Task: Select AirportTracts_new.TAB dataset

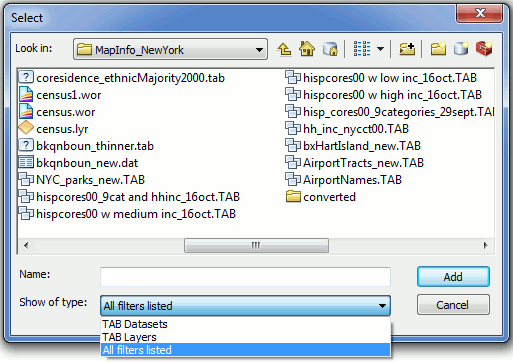Action: (354, 163)
